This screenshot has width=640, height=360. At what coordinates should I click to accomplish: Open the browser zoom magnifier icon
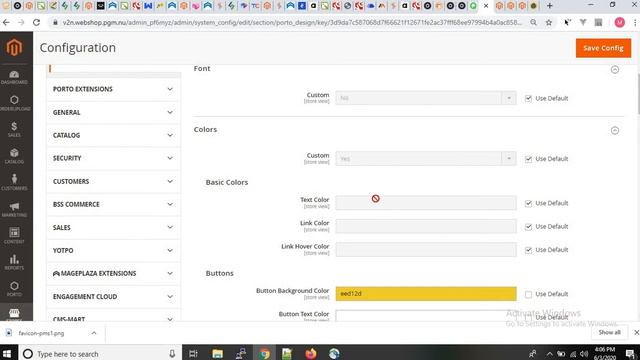[533, 23]
